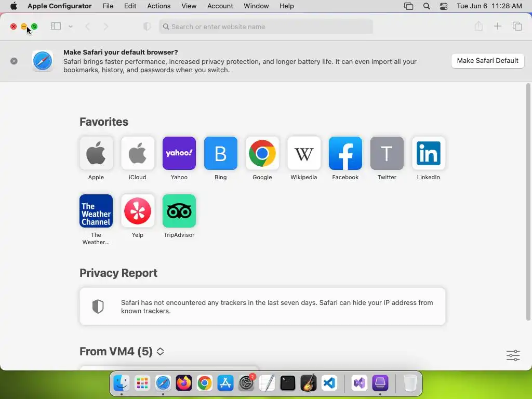Launch Firefox from the Dock
The image size is (532, 399).
(183, 383)
